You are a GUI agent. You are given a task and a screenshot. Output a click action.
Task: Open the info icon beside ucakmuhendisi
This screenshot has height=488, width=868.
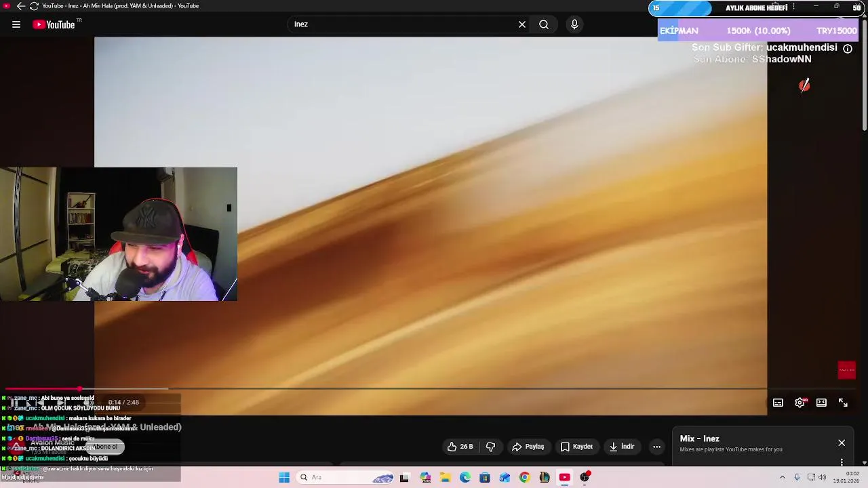tap(848, 49)
